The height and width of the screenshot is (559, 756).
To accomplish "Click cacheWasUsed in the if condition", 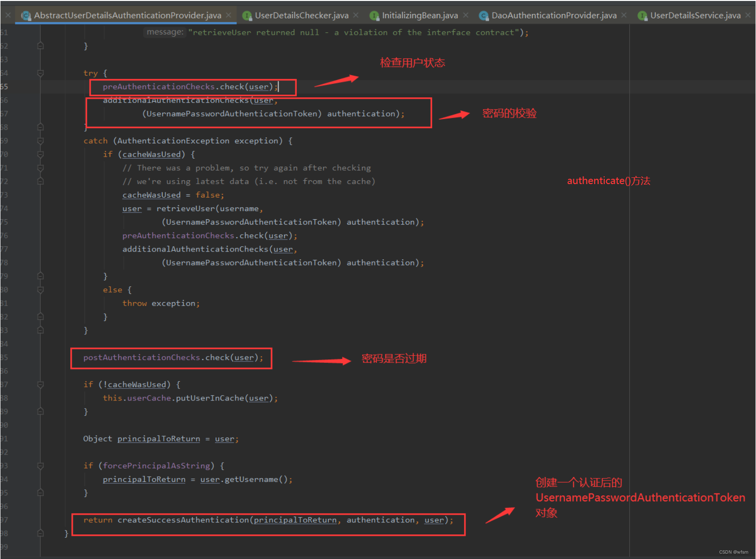I will [x=151, y=155].
